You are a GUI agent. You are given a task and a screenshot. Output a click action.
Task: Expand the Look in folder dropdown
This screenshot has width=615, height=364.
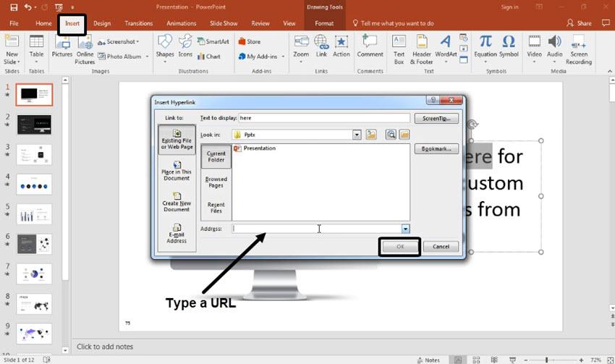pyautogui.click(x=357, y=135)
